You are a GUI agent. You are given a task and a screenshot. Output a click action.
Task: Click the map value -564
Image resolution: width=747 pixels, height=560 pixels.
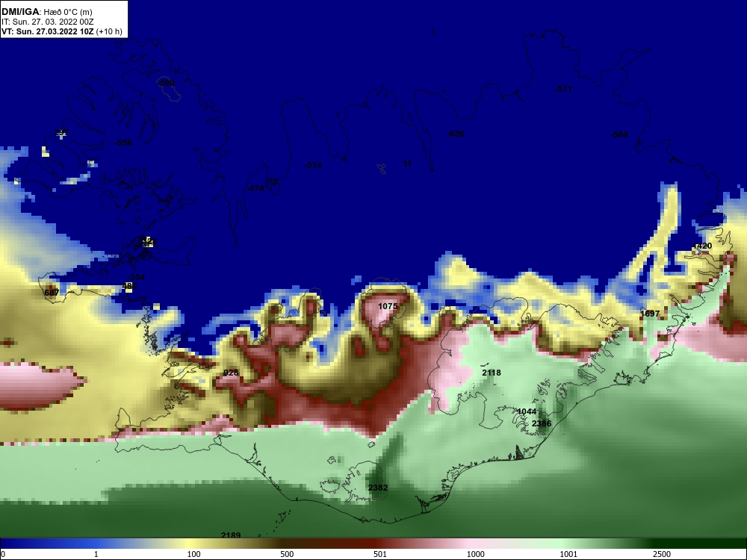(620, 134)
